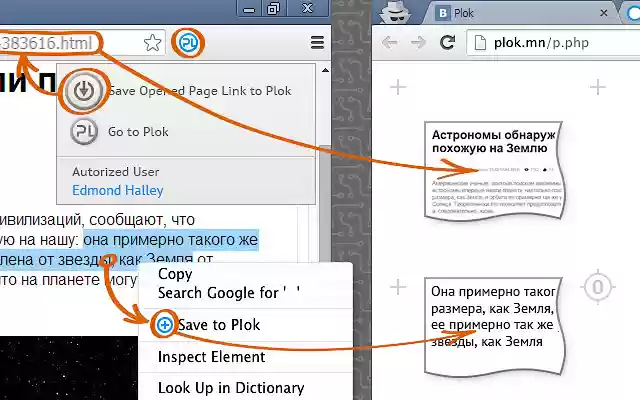Reload the plok.mn page
Viewport: 640px width, 400px height.
click(x=447, y=42)
